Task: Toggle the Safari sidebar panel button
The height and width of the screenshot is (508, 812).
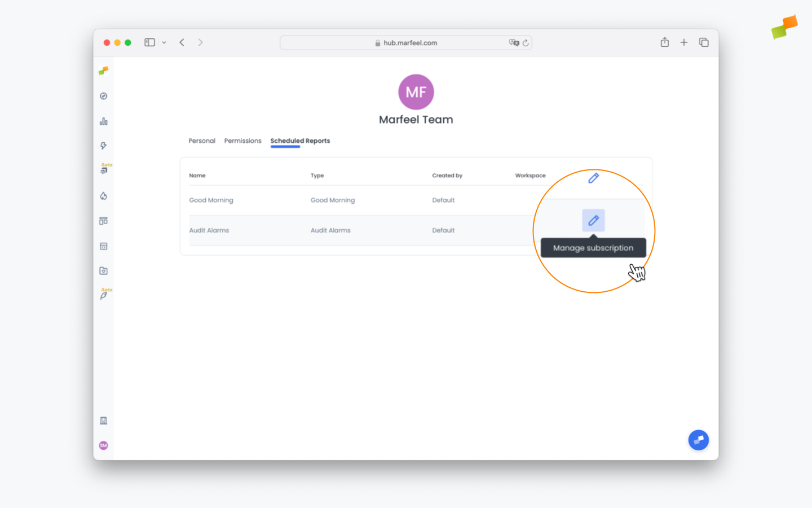Action: pyautogui.click(x=149, y=42)
